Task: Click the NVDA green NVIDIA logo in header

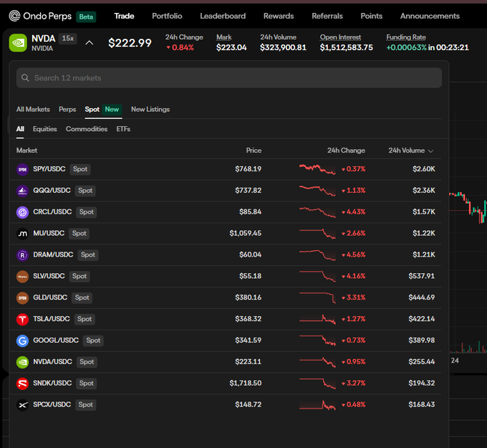Action: (18, 42)
